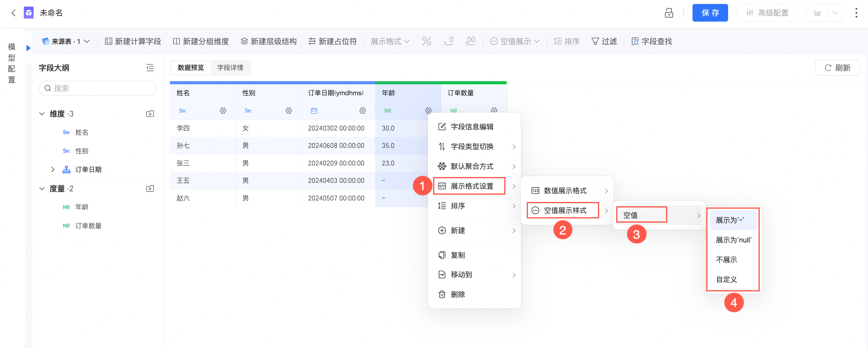This screenshot has height=348, width=868.
Task: Open chart type dropdown arrow near 高级配置
Action: 835,13
